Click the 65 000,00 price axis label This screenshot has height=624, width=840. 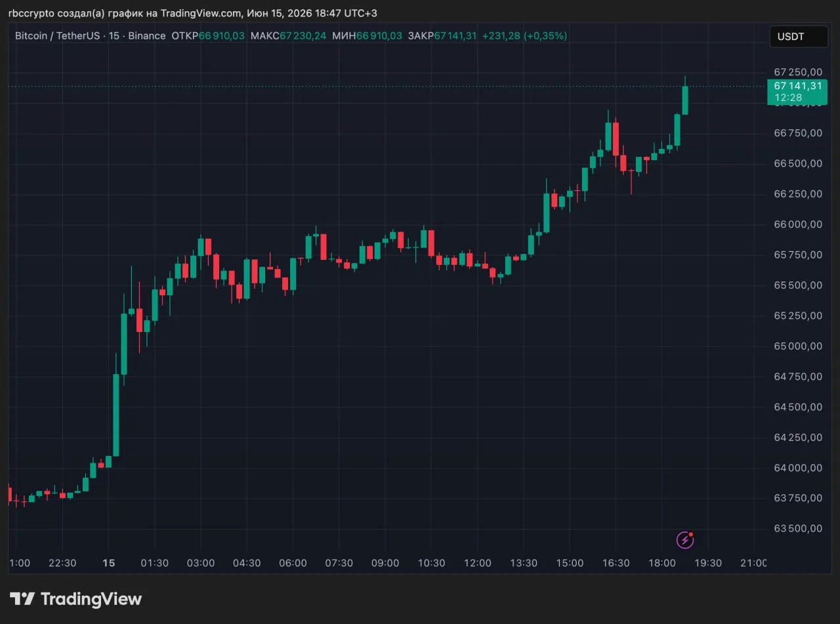797,346
